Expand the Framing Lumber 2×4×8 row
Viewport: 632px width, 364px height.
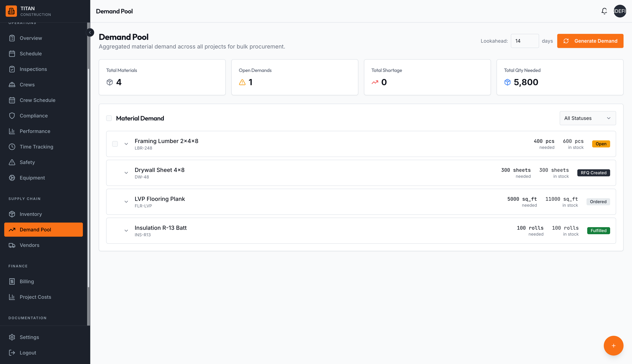click(126, 144)
